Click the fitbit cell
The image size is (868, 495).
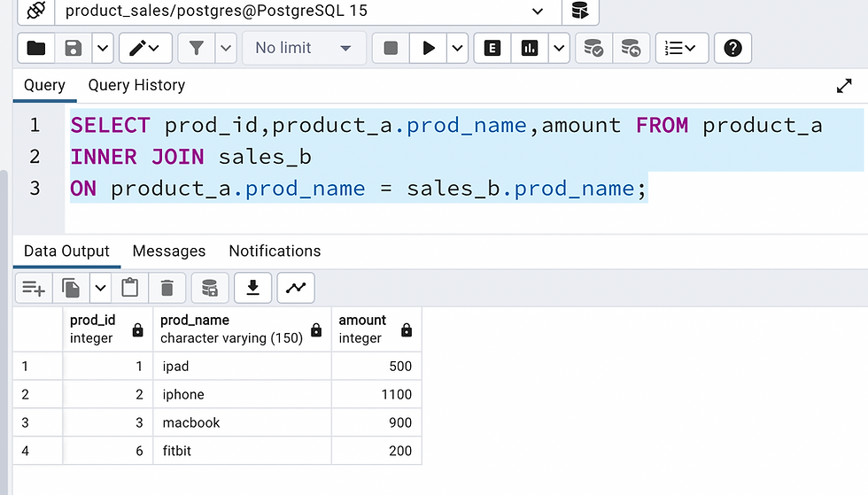(243, 452)
